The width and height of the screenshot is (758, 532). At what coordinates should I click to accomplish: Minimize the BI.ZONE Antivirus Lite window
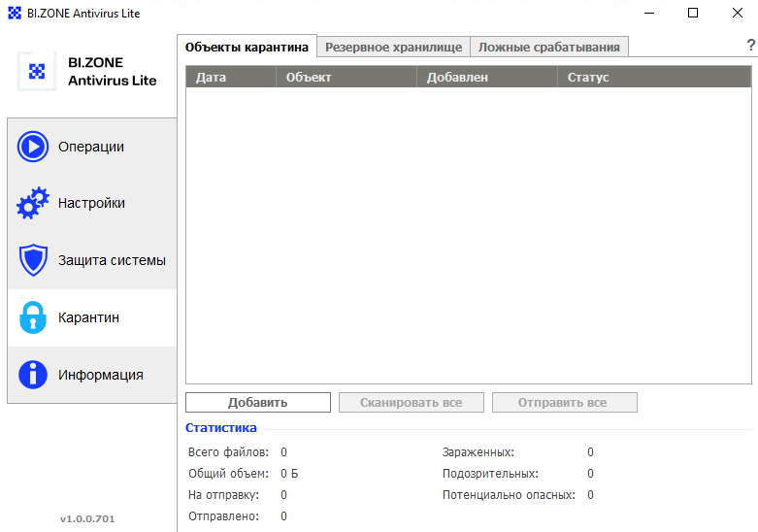click(x=649, y=13)
